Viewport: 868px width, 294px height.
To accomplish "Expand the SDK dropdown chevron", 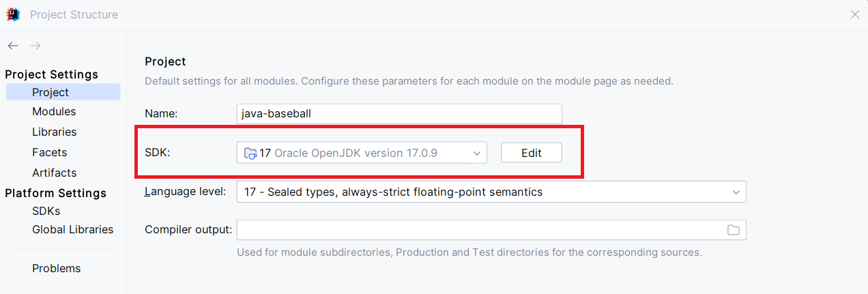I will point(477,153).
